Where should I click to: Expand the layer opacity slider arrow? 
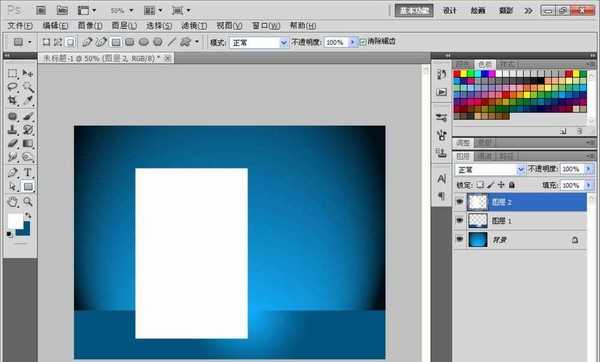[589, 169]
